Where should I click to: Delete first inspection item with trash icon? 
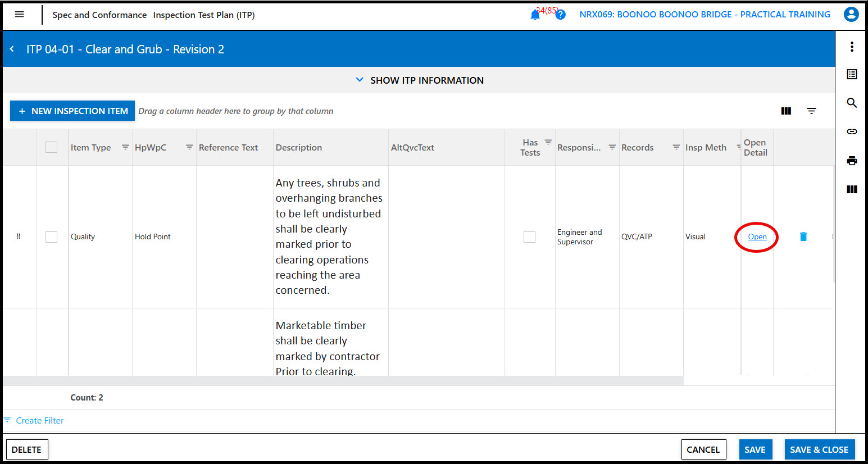[803, 237]
